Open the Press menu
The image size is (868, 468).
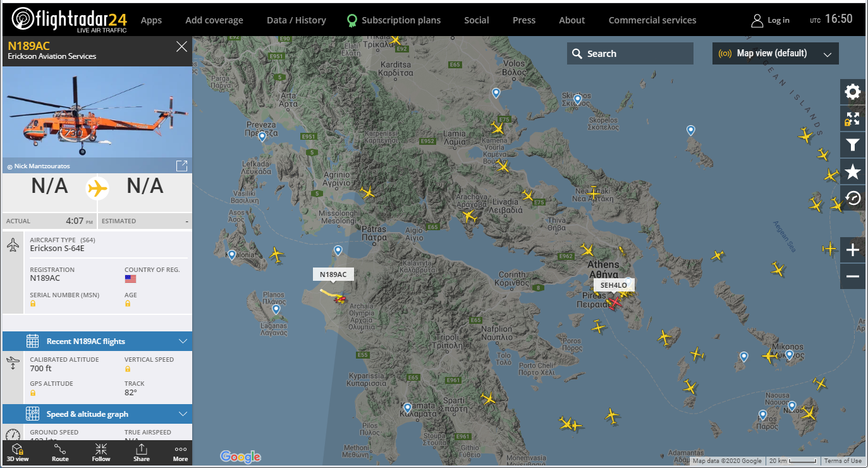click(x=524, y=20)
